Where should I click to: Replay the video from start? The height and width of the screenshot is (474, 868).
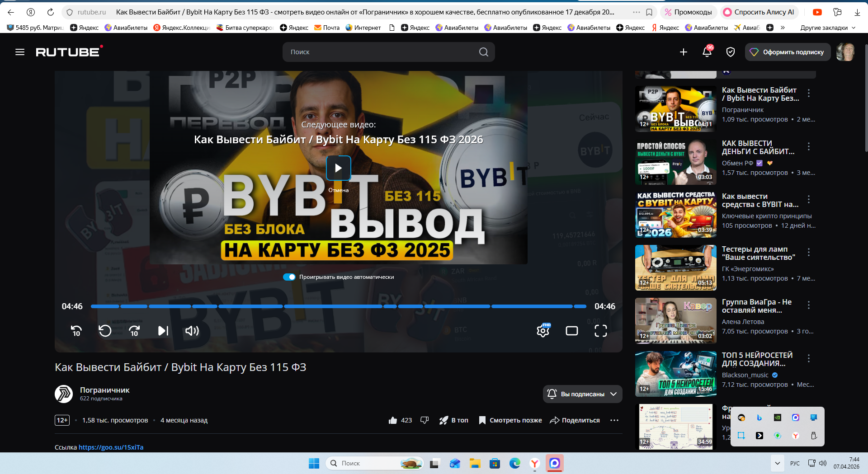coord(105,331)
